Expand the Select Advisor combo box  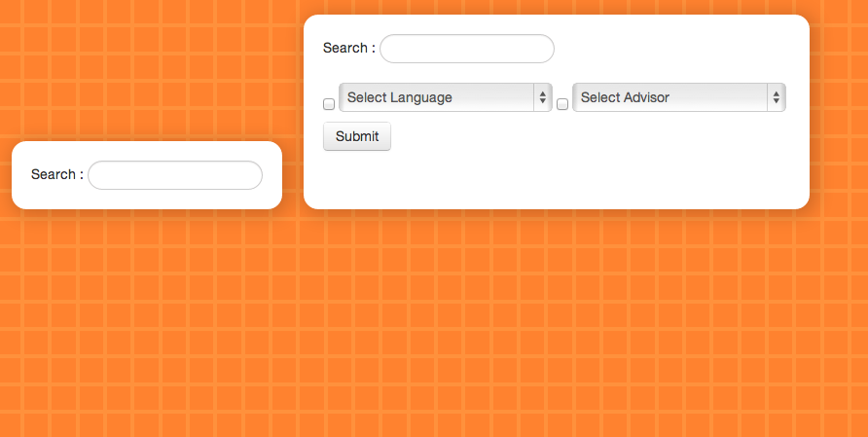679,97
